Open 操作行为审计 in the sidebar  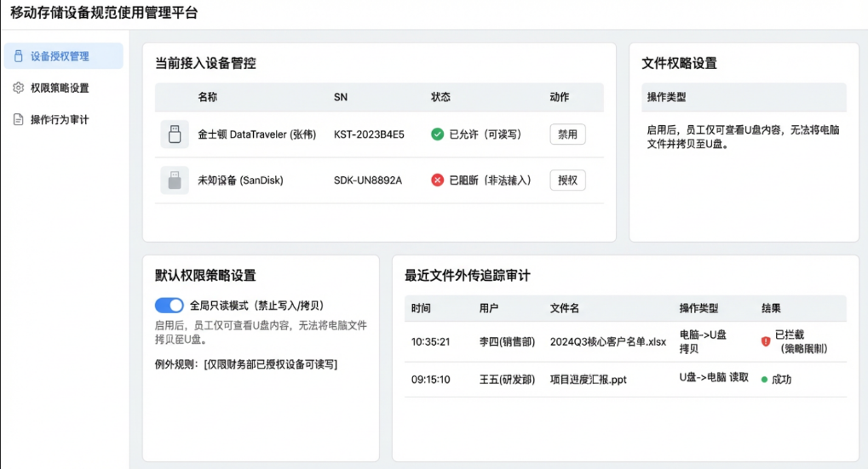[60, 119]
